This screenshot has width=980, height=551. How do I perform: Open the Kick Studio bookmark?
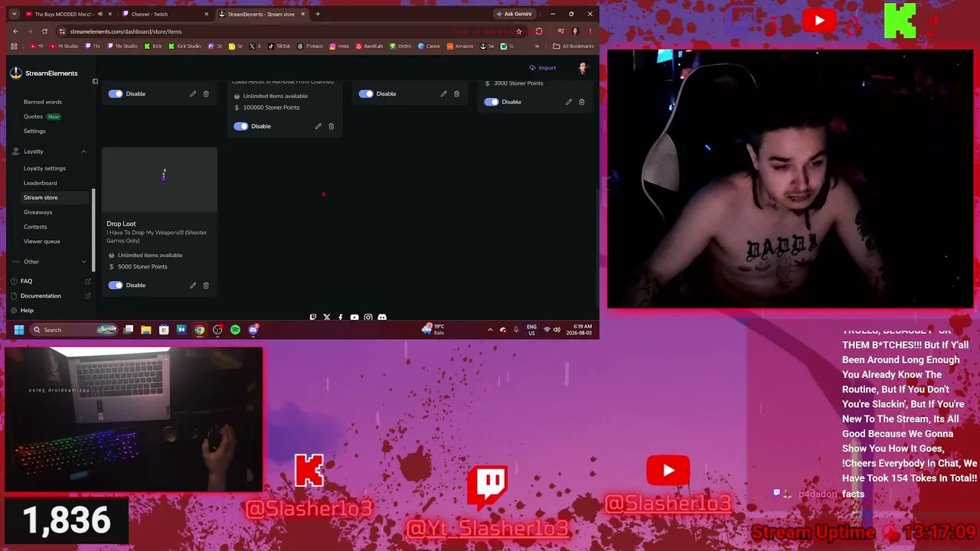[x=184, y=46]
